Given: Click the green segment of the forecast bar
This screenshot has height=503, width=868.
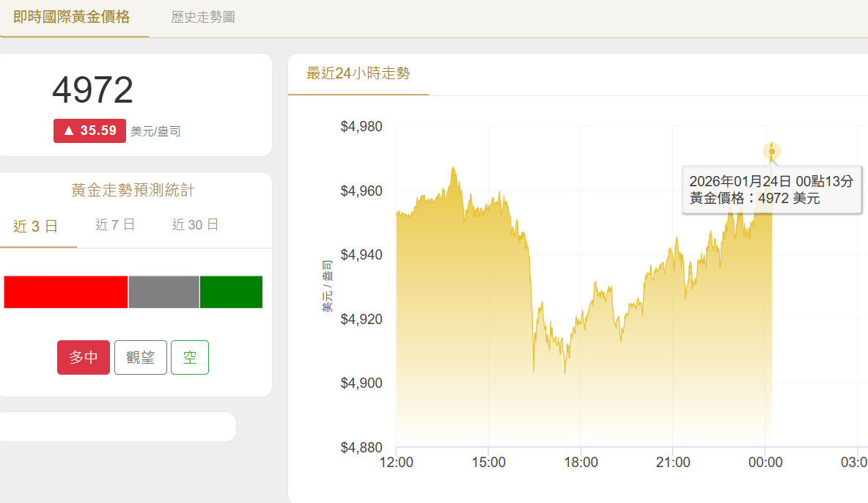Looking at the screenshot, I should click(231, 292).
